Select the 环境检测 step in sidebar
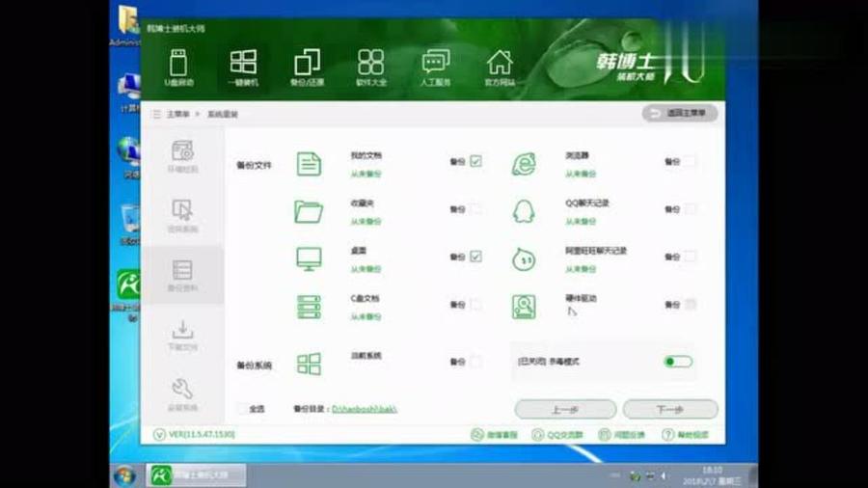 tap(182, 156)
